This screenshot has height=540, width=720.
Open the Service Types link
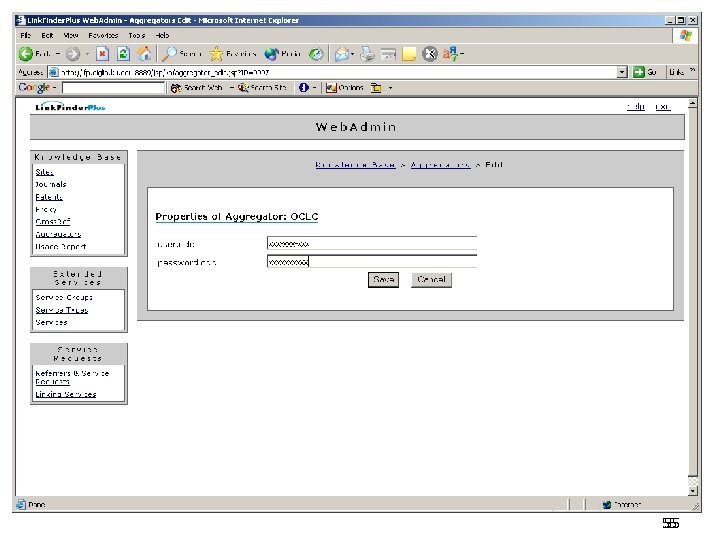click(x=62, y=310)
